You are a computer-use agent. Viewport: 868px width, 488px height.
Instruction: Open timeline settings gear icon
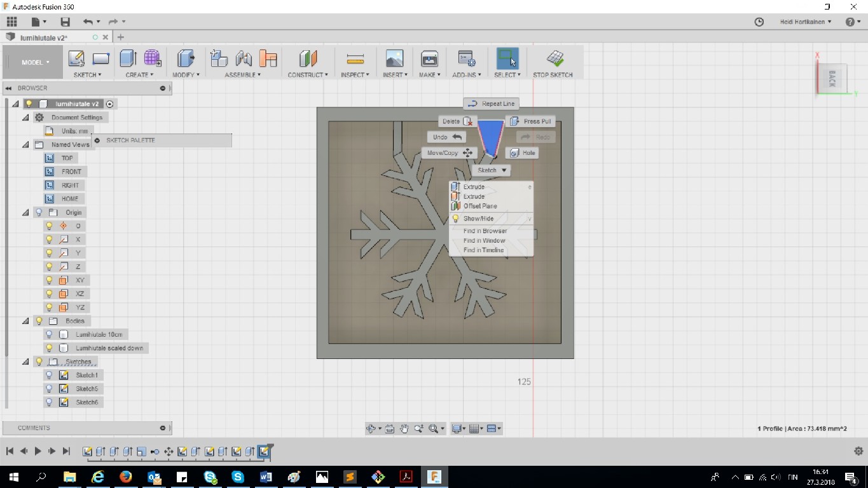click(858, 451)
